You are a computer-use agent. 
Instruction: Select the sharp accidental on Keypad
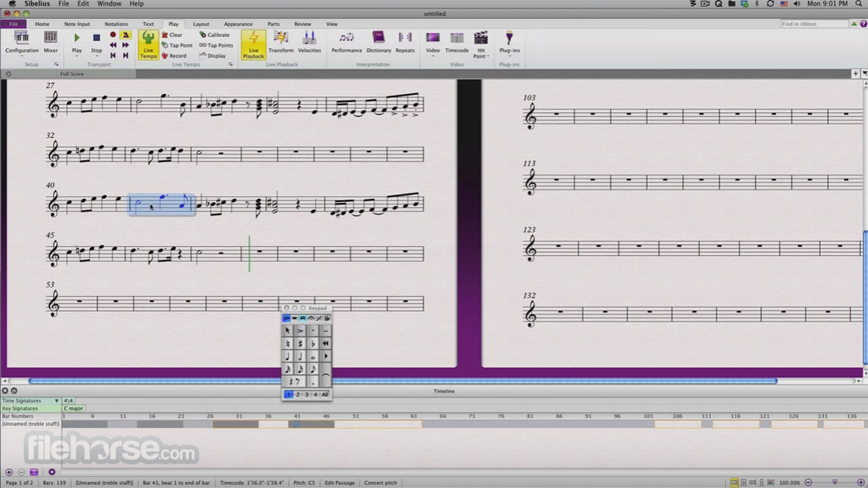click(x=300, y=343)
